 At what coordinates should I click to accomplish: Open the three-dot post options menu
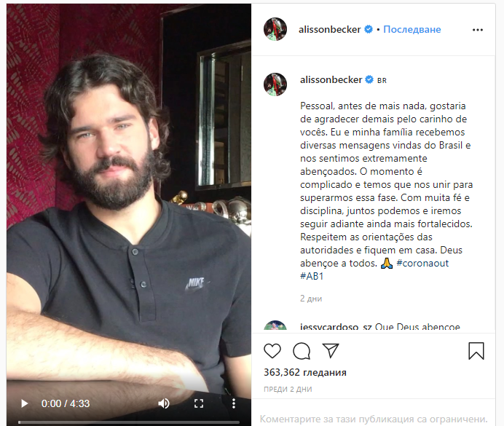pos(478,30)
